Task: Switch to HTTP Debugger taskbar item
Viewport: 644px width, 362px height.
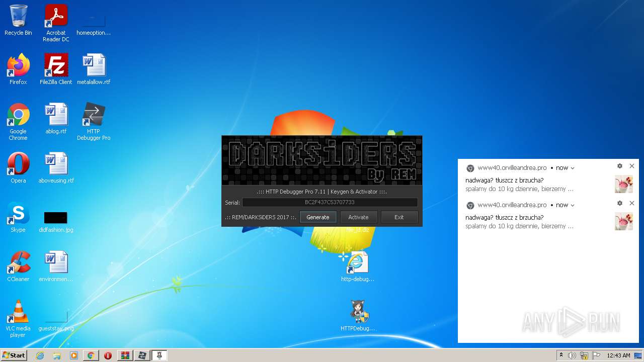Action: (142, 355)
